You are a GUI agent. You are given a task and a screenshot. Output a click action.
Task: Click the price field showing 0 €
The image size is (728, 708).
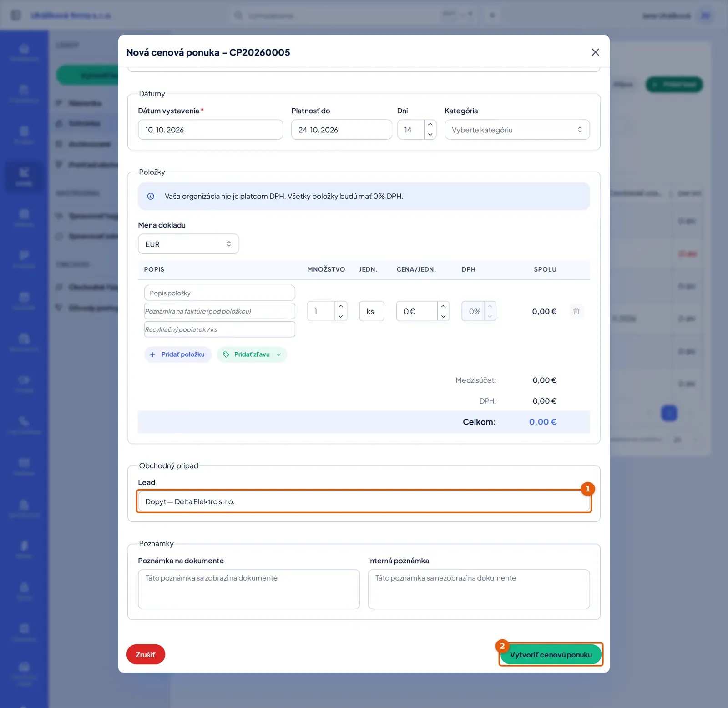pyautogui.click(x=417, y=311)
